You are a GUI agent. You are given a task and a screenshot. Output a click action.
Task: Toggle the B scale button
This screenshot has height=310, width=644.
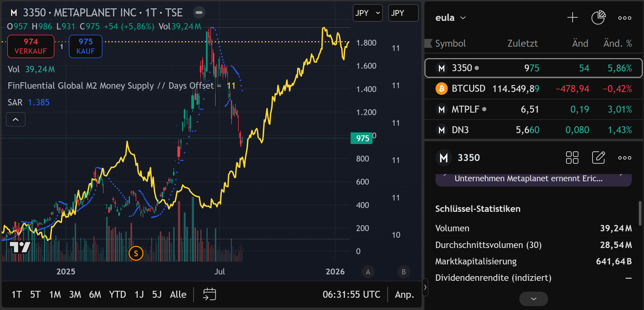coord(404,272)
